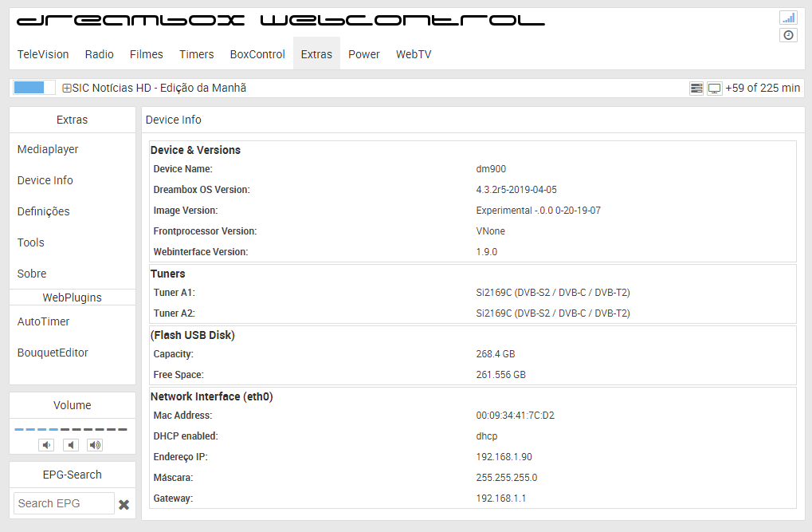The height and width of the screenshot is (532, 812).
Task: Click the 'Network Interface (eth0)' heading
Action: pos(211,396)
